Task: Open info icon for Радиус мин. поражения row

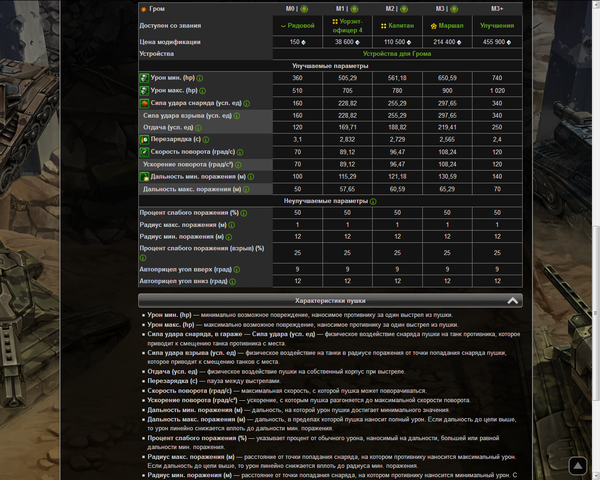Action: coord(229,237)
